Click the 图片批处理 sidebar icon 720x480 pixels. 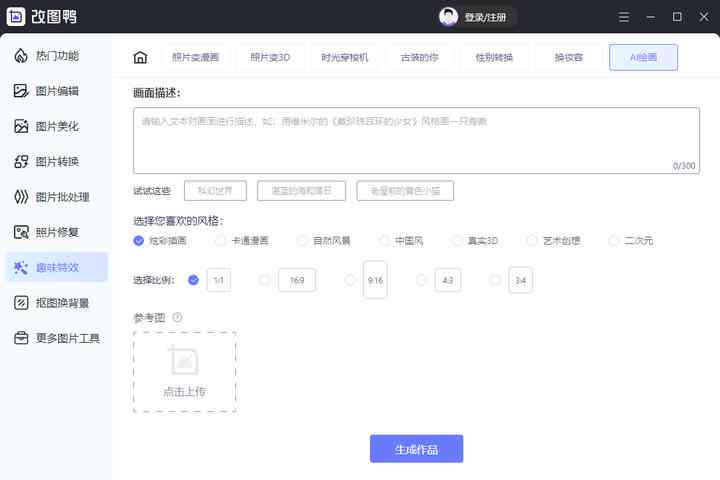point(21,197)
